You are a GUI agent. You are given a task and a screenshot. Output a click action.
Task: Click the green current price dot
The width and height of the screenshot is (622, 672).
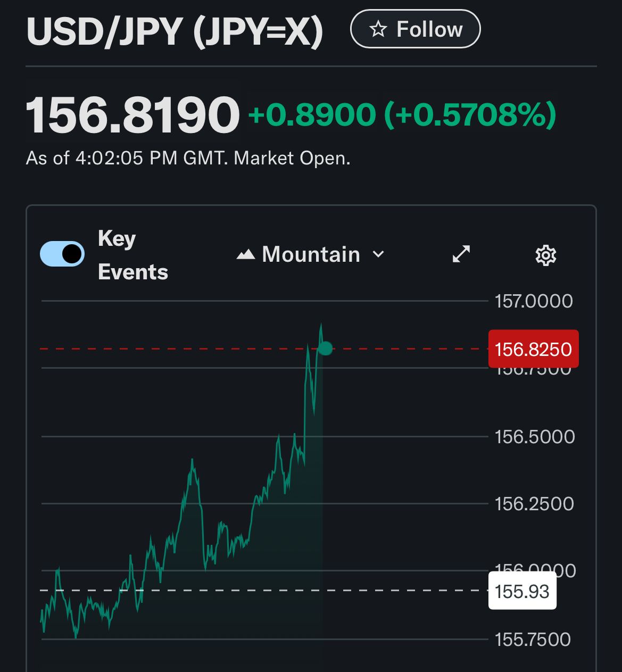(325, 349)
